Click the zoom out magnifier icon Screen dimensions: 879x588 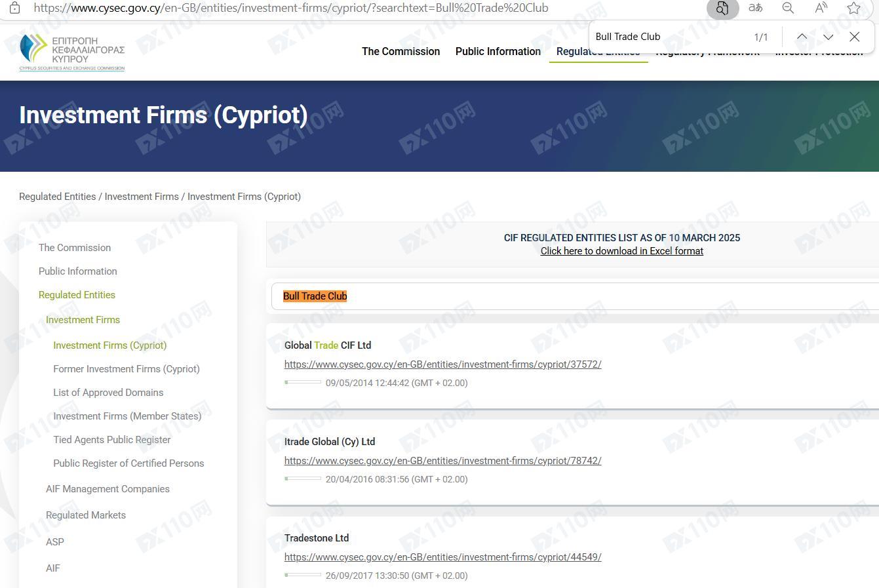click(788, 8)
